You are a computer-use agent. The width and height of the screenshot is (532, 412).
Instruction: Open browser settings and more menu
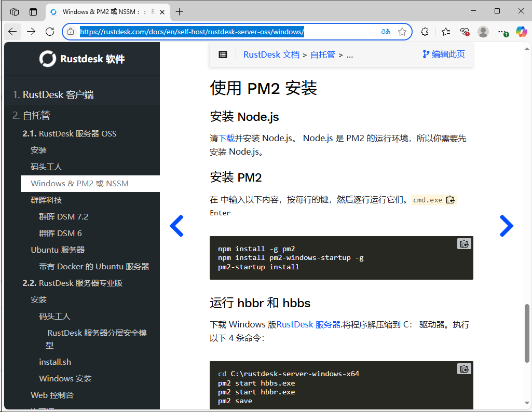click(503, 32)
